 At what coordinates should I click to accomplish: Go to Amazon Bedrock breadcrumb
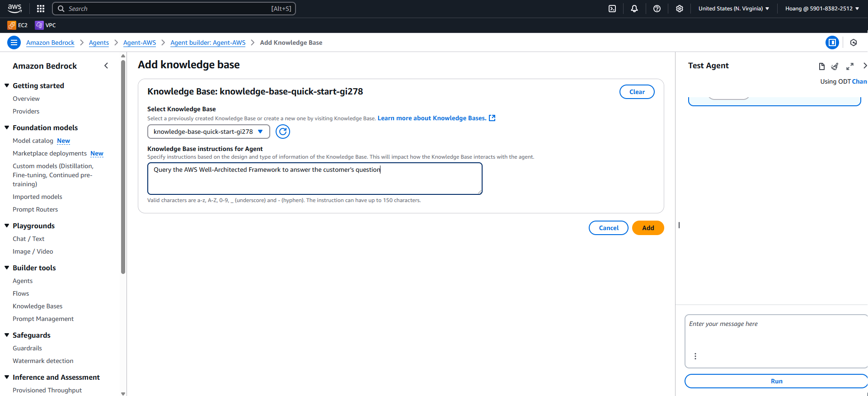point(50,42)
